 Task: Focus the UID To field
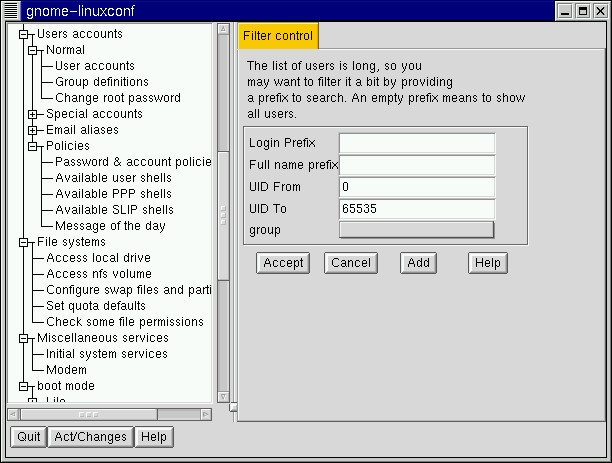417,209
